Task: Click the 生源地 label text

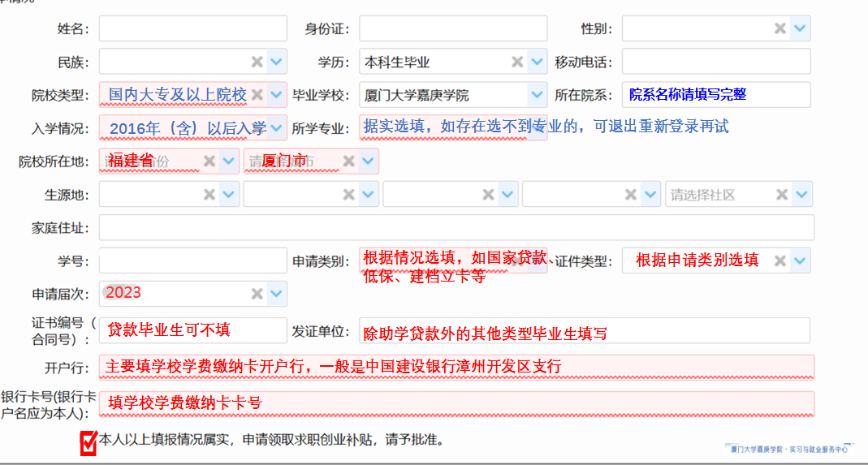Action: pyautogui.click(x=66, y=196)
